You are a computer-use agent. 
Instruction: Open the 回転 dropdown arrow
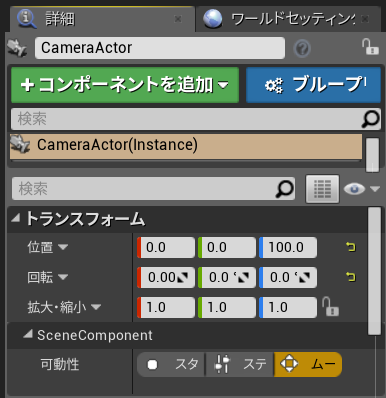(63, 277)
